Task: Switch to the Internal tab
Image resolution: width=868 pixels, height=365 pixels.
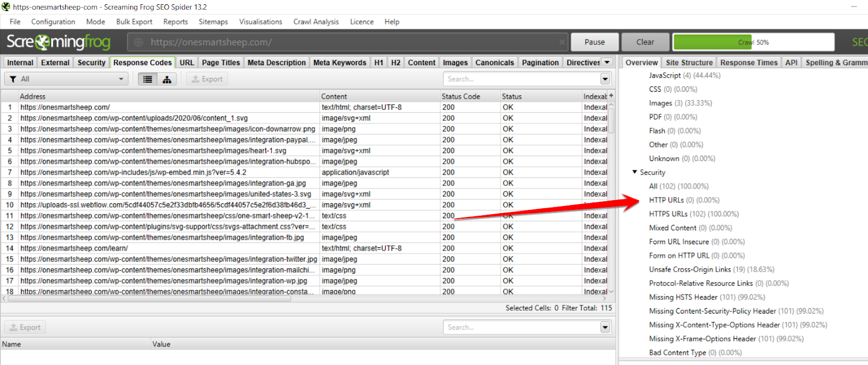Action: click(20, 62)
